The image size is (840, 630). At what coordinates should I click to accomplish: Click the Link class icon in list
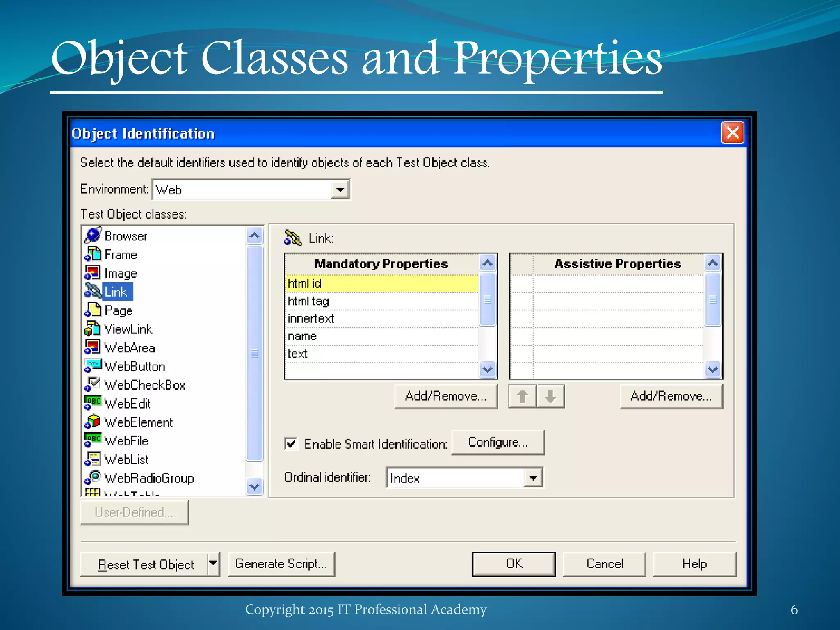(x=93, y=292)
